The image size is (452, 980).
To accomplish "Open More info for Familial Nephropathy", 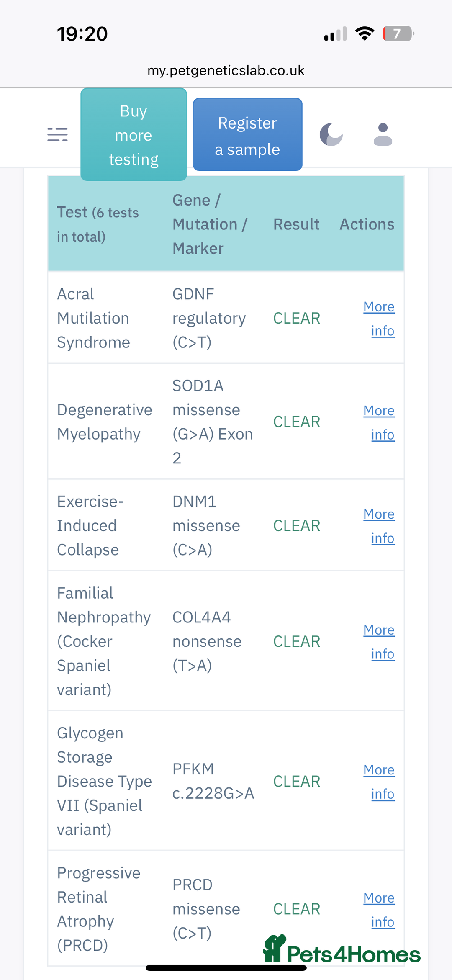I will tap(379, 641).
